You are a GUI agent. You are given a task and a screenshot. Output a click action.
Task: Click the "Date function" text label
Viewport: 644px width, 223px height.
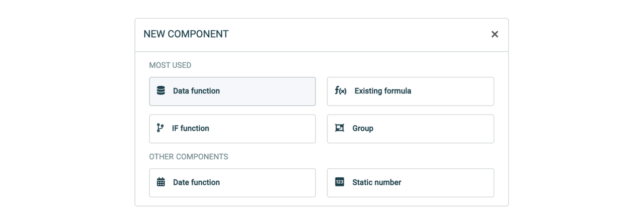pyautogui.click(x=196, y=182)
